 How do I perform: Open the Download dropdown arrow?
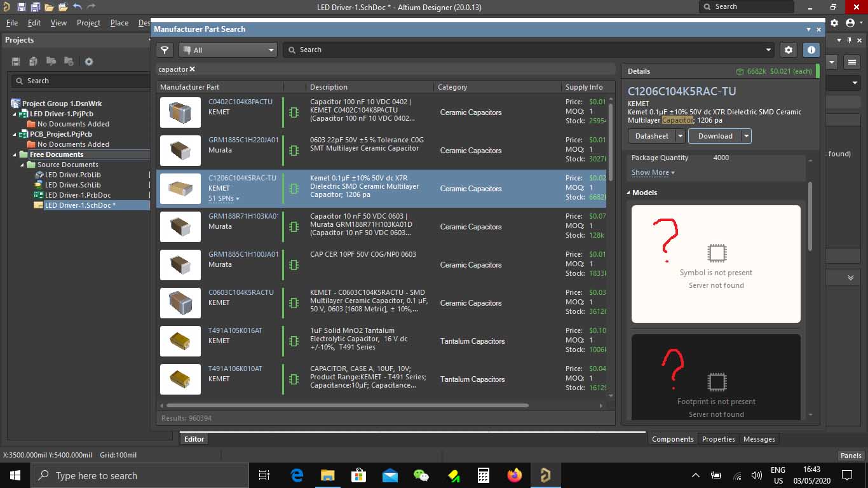point(747,136)
